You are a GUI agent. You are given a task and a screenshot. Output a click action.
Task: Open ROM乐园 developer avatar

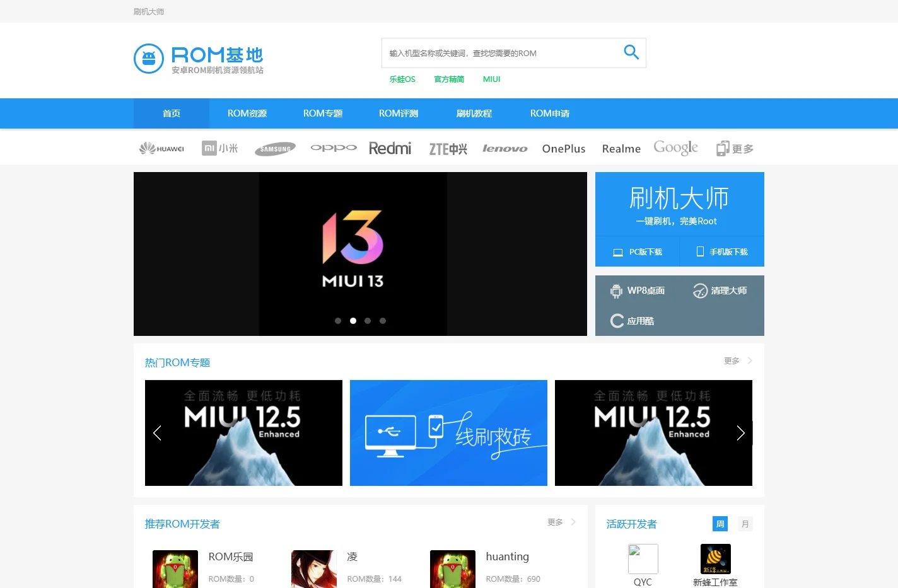(175, 569)
